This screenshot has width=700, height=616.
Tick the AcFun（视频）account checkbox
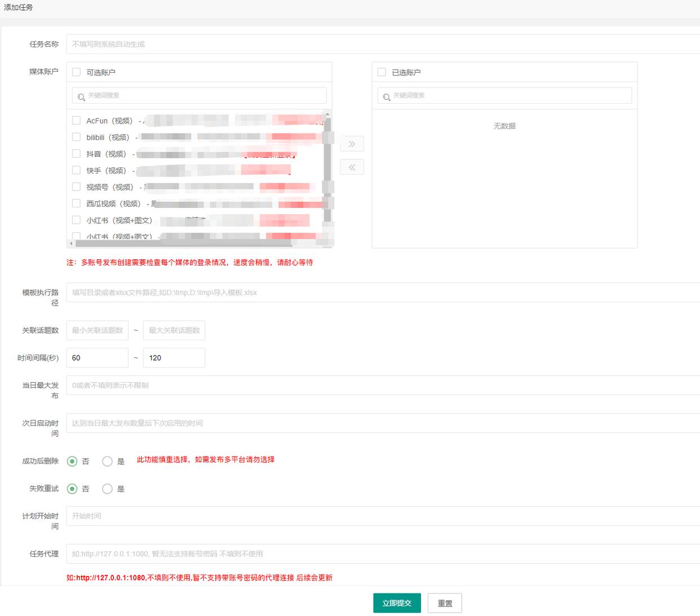tap(77, 120)
